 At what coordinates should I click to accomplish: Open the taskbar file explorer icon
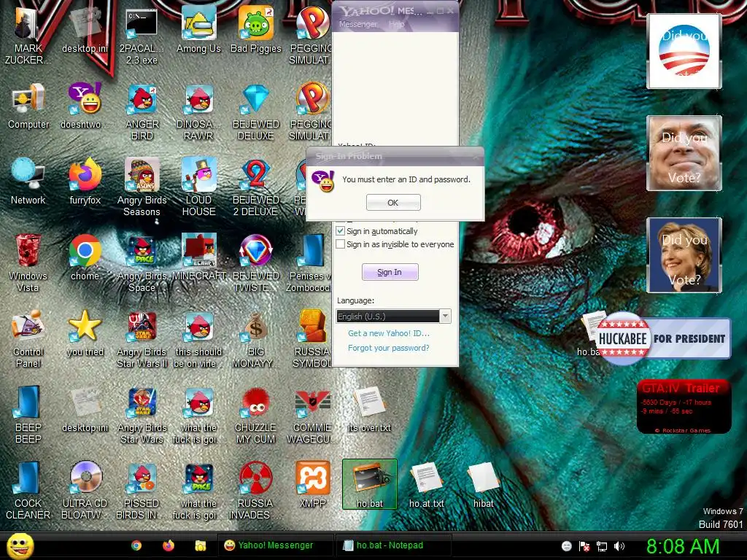coord(201,545)
